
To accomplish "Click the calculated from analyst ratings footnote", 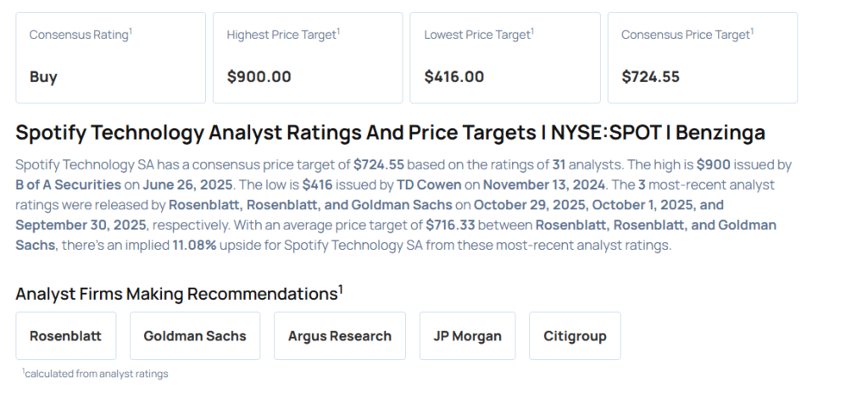I will pos(95,374).
